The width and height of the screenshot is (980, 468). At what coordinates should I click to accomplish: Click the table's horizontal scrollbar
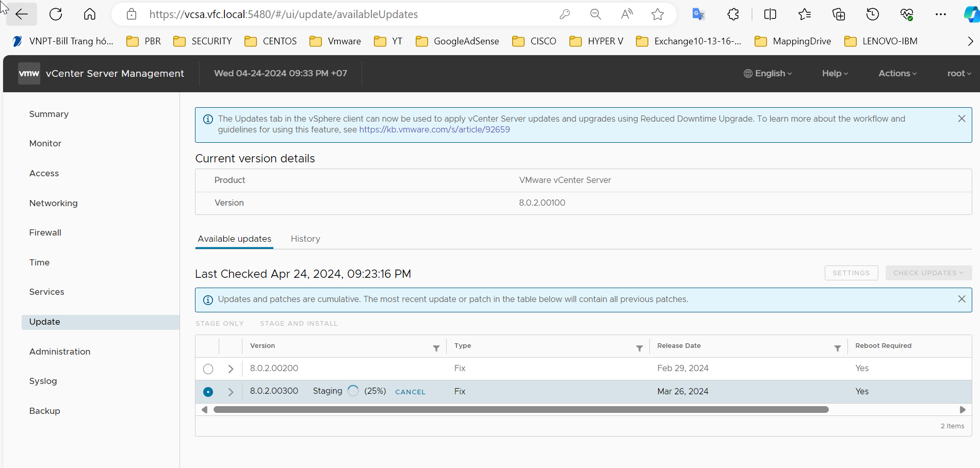pyautogui.click(x=521, y=410)
